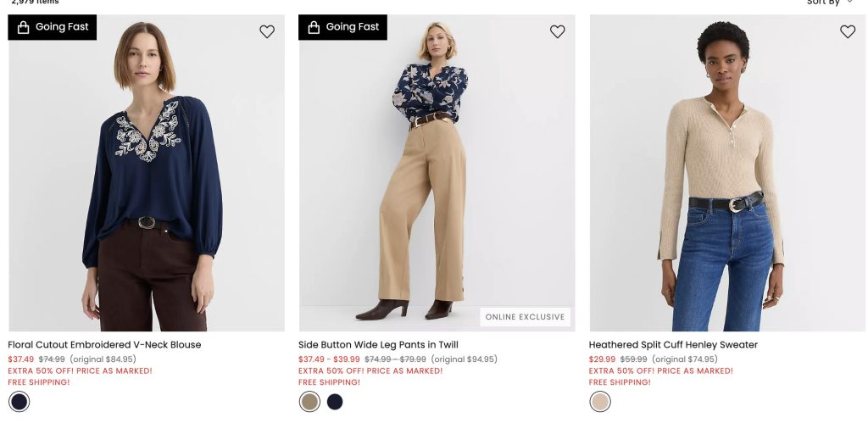Open Side Button Wide Leg Pants in Twill link

[x=378, y=345]
